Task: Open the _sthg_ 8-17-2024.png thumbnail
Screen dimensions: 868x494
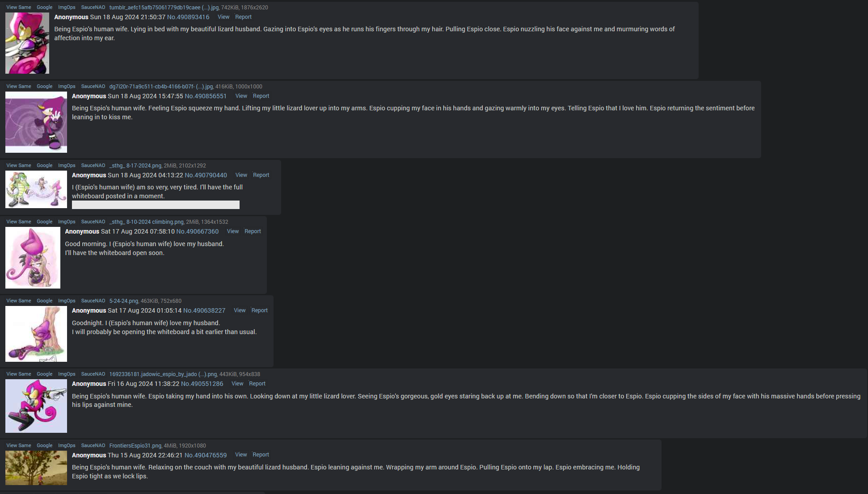Action: point(36,189)
